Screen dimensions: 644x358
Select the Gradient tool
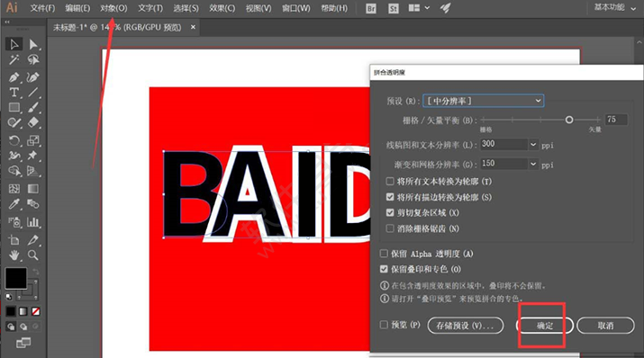point(33,189)
